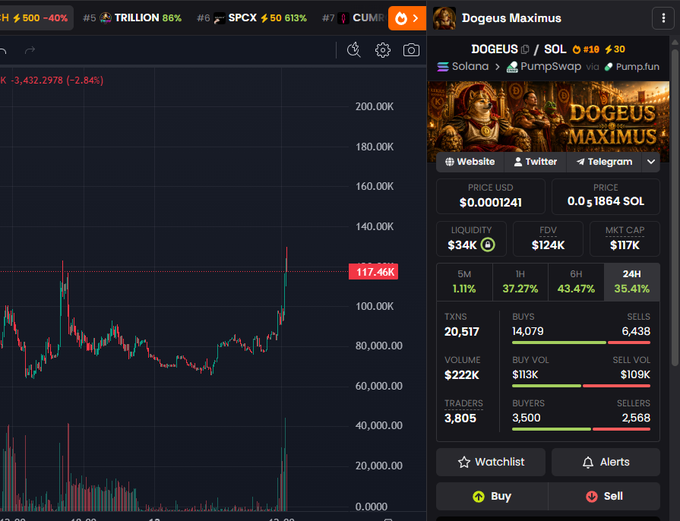This screenshot has height=521, width=680.
Task: Copy the DOGEUS token address icon
Action: pyautogui.click(x=525, y=49)
